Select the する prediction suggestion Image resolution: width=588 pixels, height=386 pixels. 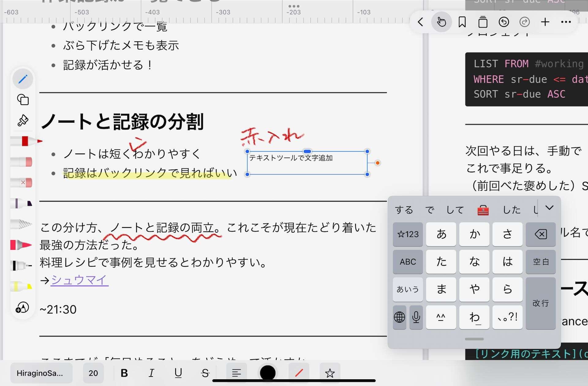[x=404, y=210]
